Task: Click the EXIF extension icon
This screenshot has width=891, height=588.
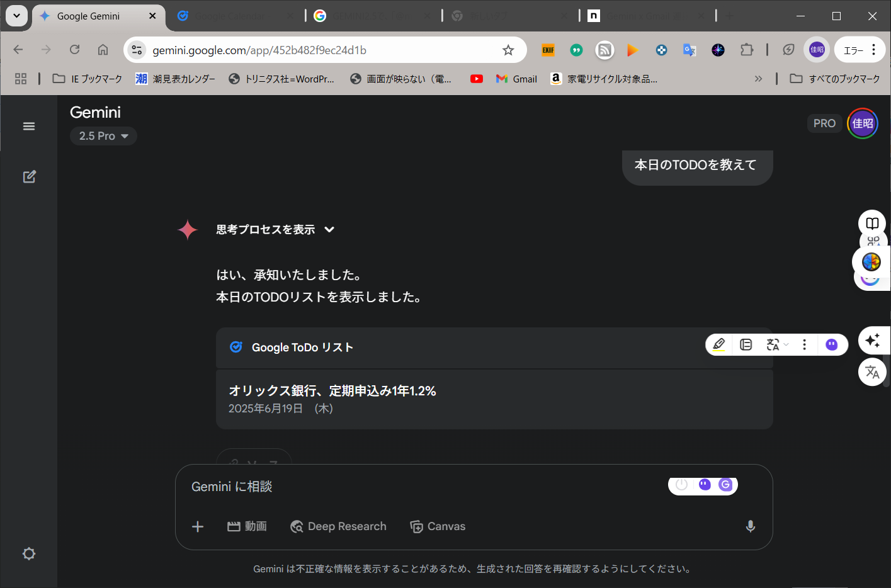Action: click(x=548, y=50)
